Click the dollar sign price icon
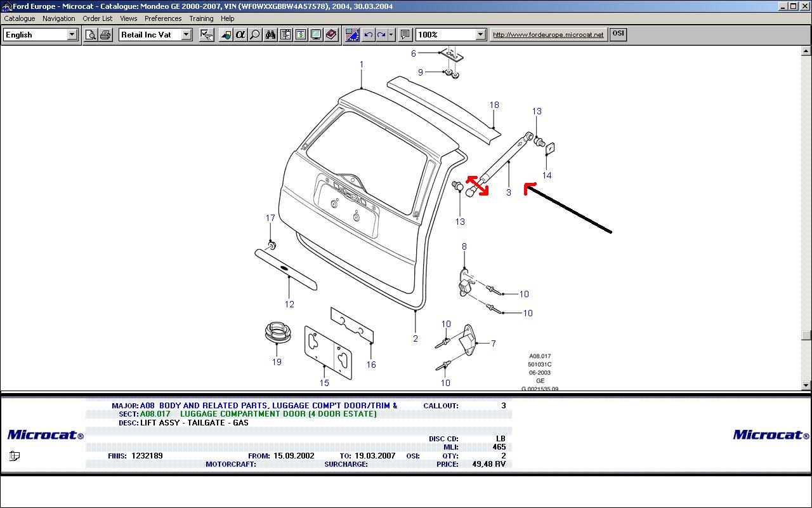Image resolution: width=812 pixels, height=508 pixels. tap(301, 35)
